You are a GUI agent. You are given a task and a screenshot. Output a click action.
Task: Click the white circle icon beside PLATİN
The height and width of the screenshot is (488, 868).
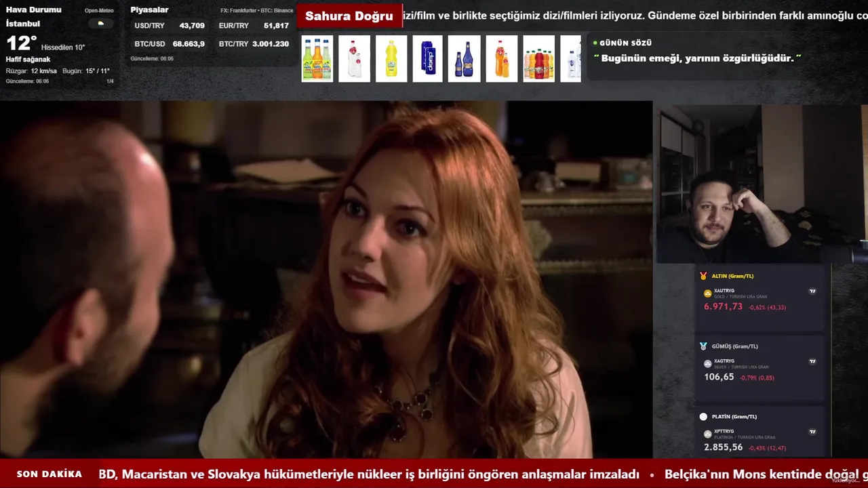[x=703, y=417]
